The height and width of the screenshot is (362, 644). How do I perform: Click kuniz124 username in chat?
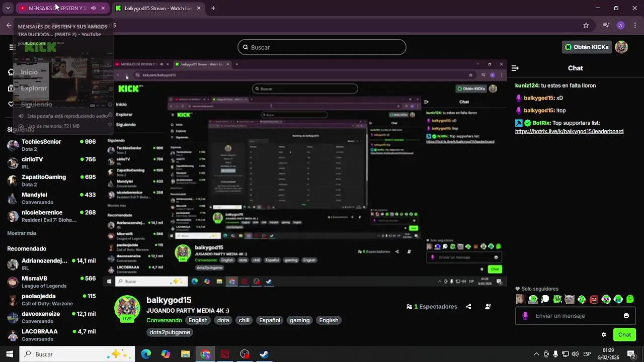coord(527,85)
